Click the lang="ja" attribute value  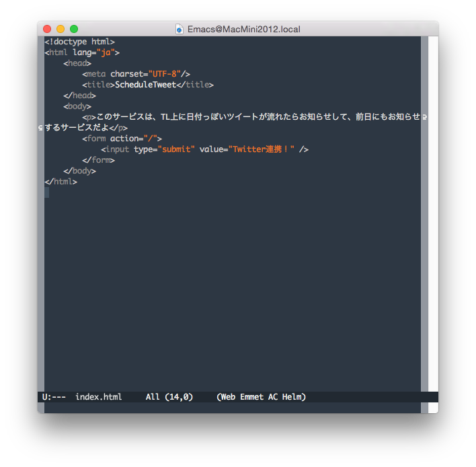tap(106, 52)
